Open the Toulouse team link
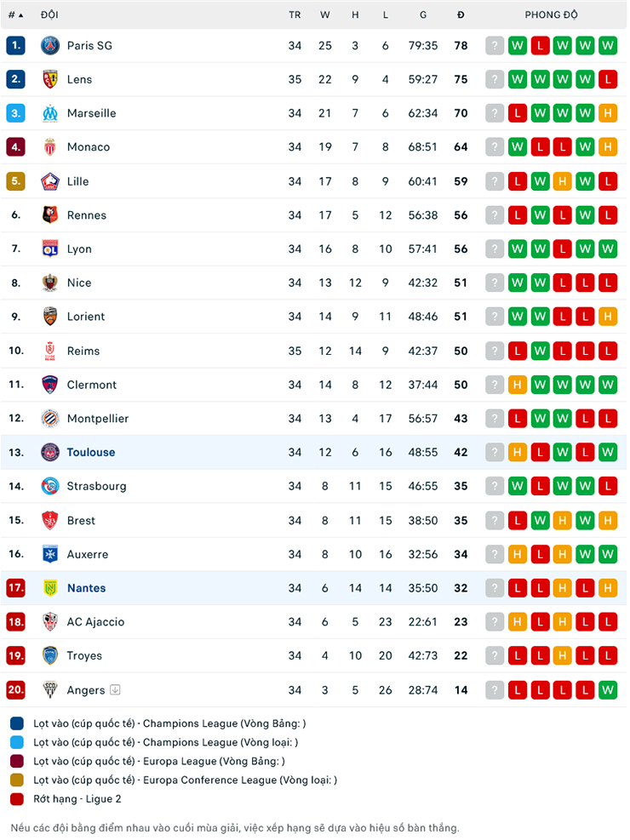Viewport: 630px width, 840px height. coord(91,452)
